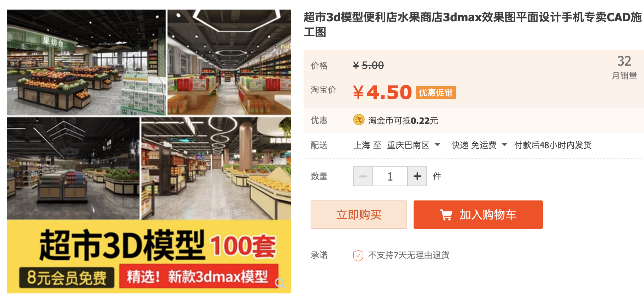Click the Taobao gold coin icon
The width and height of the screenshot is (644, 298).
pos(359,120)
